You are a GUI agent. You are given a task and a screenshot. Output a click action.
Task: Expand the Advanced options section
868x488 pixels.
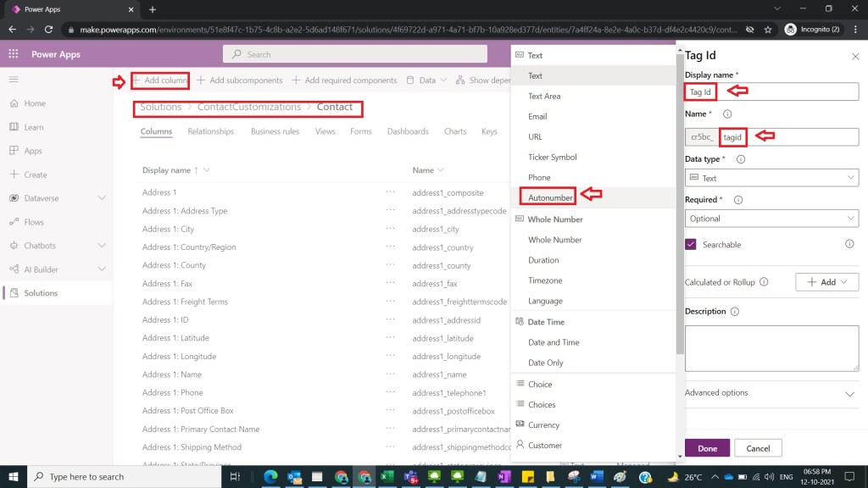click(850, 394)
